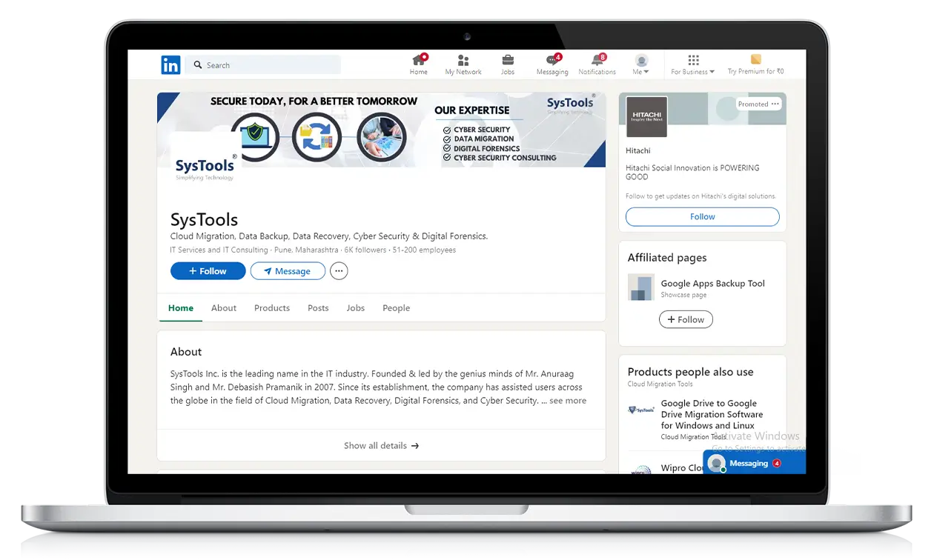Click Google Apps Backup Tool thumbnail
Image resolution: width=934 pixels, height=560 pixels.
pyautogui.click(x=641, y=287)
